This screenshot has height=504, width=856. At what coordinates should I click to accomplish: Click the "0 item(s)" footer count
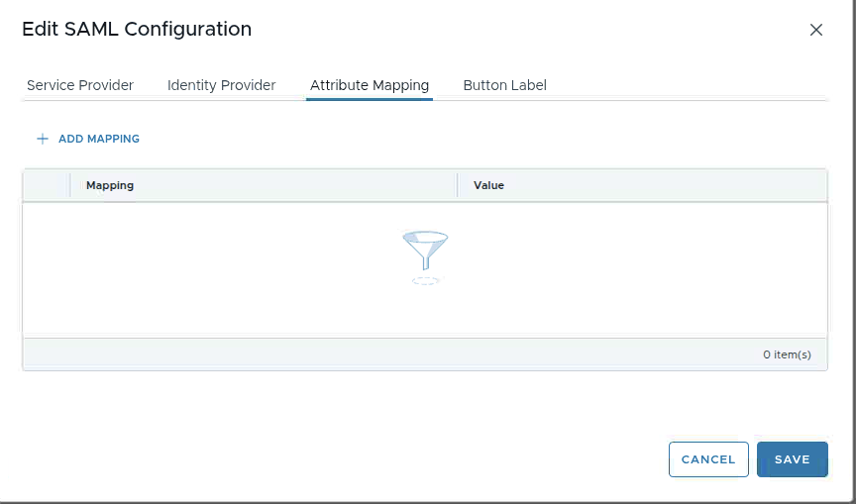pyautogui.click(x=787, y=354)
